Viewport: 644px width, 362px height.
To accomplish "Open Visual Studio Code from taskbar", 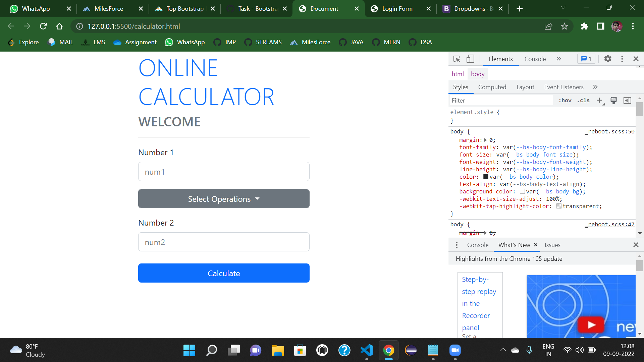I will point(367,351).
